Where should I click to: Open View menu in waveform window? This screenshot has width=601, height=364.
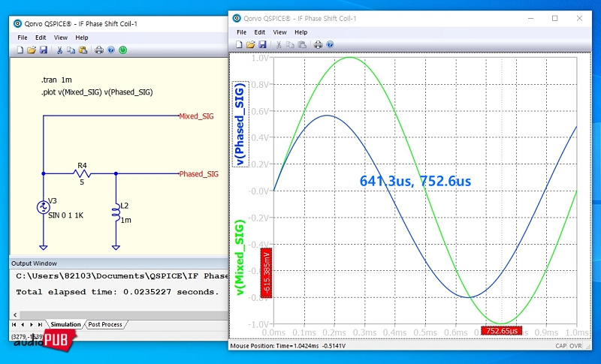[279, 32]
